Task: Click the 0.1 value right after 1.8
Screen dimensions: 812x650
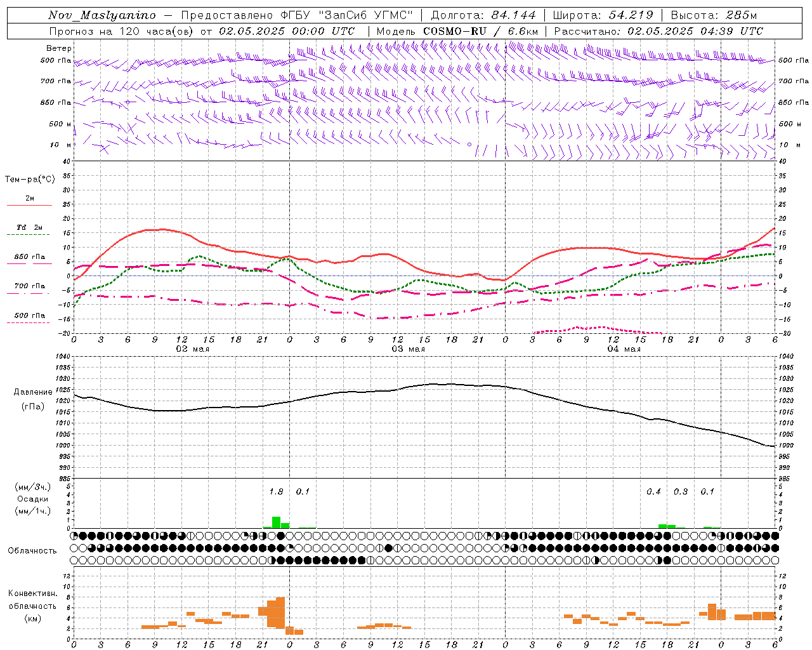Action: [x=303, y=492]
